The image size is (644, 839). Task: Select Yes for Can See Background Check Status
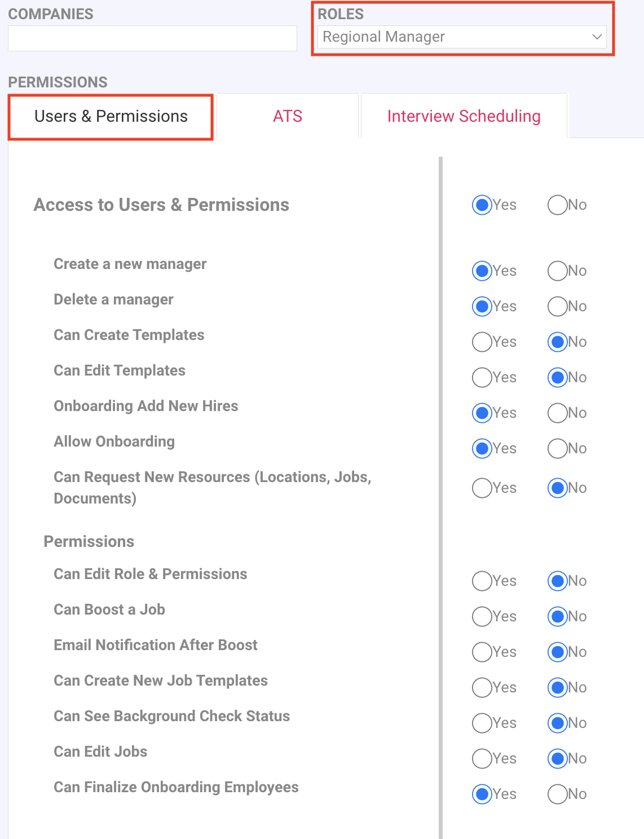482,723
